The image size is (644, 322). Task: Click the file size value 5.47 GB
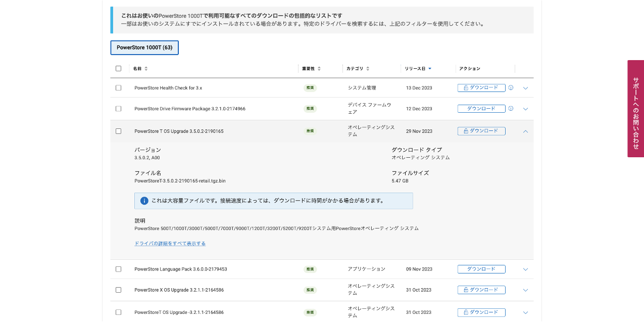(x=400, y=180)
